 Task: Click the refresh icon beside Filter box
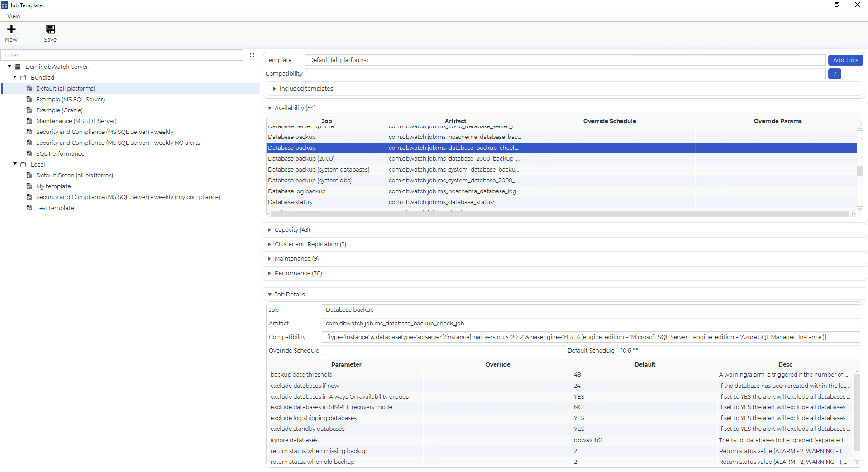(252, 55)
